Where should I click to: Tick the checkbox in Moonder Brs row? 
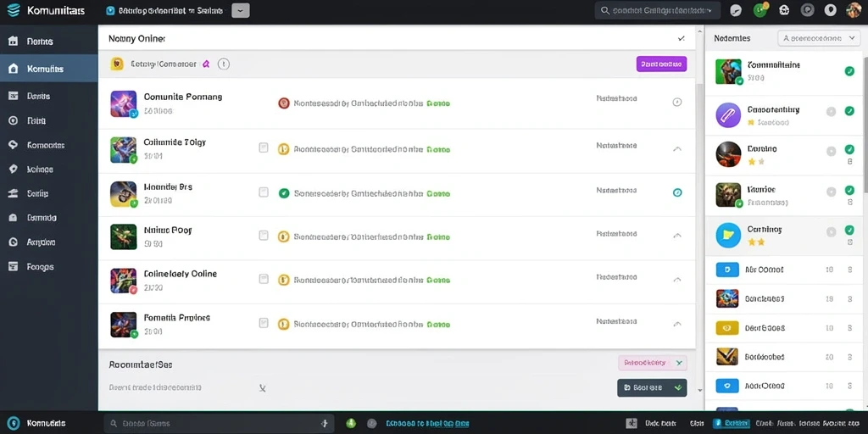tap(264, 192)
